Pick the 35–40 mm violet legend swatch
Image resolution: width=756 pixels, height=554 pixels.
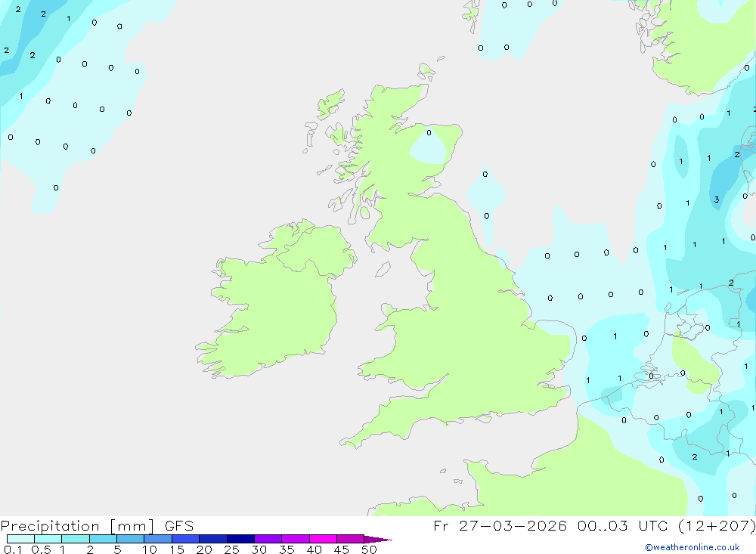pyautogui.click(x=296, y=539)
